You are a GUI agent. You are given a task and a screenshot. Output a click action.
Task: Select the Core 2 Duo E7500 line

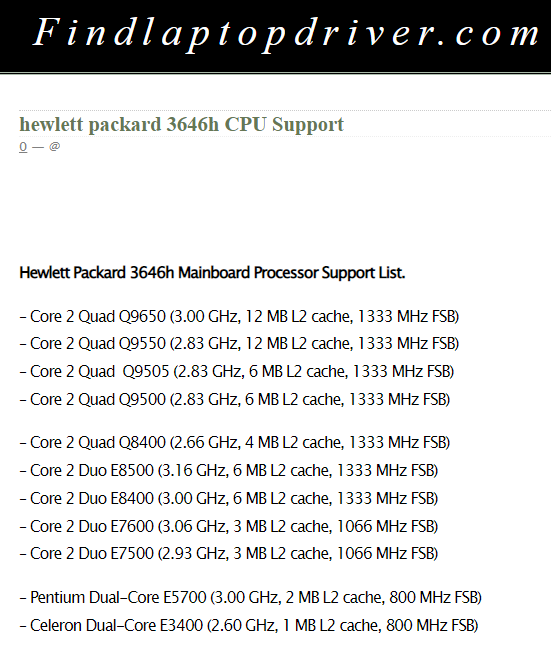pyautogui.click(x=229, y=553)
